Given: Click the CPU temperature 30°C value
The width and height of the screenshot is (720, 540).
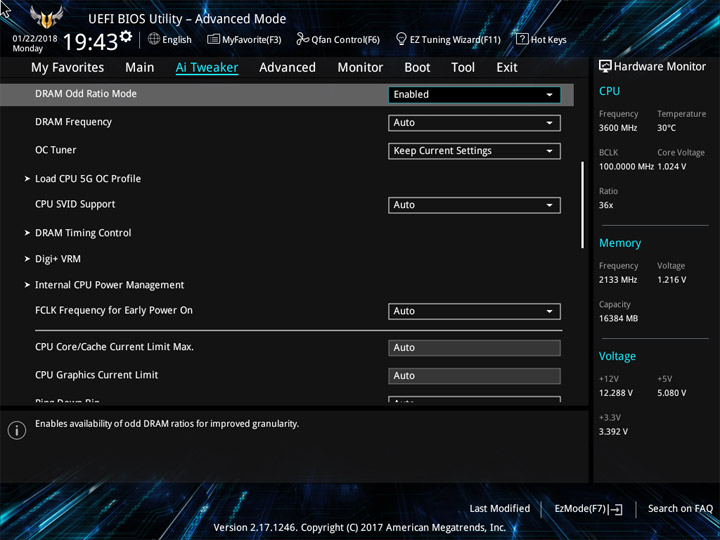Looking at the screenshot, I should 666,128.
